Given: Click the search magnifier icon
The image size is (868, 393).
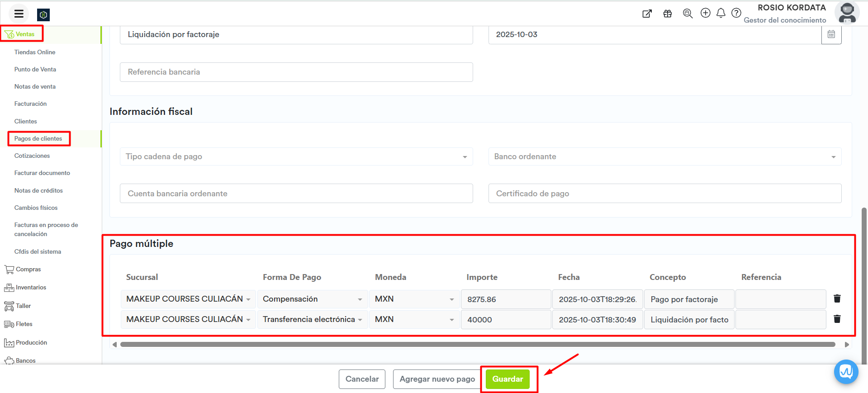Looking at the screenshot, I should click(688, 14).
